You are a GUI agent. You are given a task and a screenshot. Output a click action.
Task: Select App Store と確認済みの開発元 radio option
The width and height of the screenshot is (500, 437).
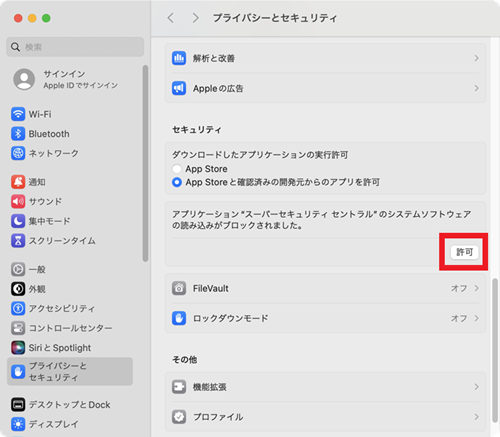(177, 182)
